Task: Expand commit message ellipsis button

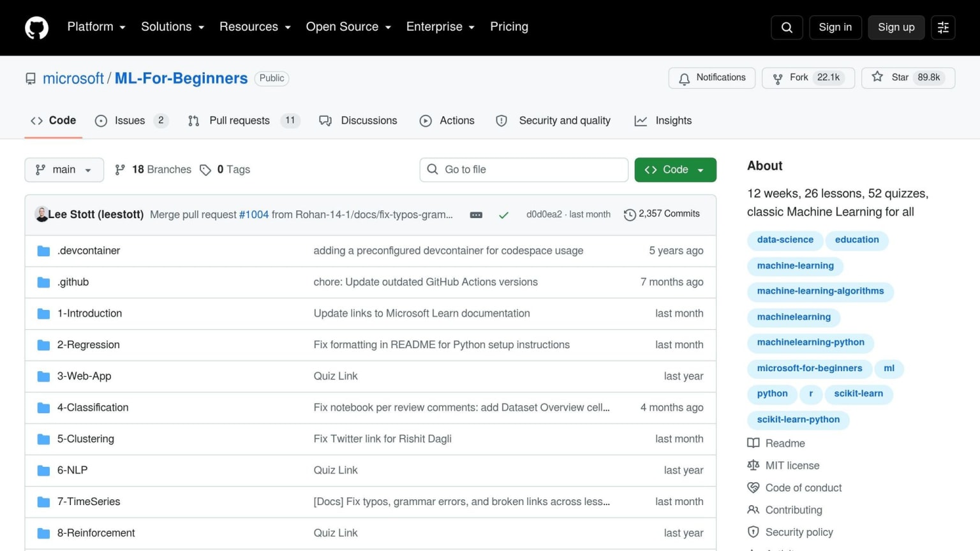Action: pos(476,215)
